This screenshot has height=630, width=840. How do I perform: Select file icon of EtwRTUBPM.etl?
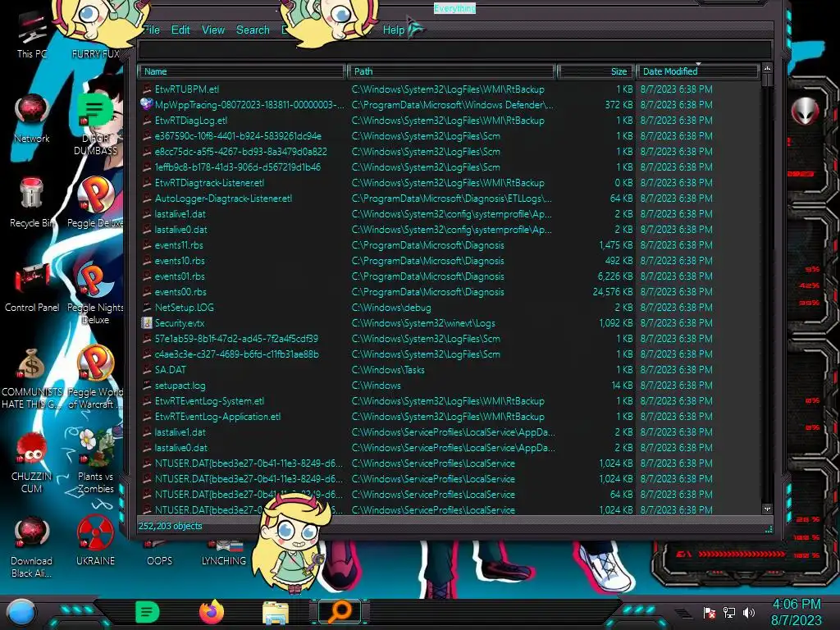tap(146, 89)
